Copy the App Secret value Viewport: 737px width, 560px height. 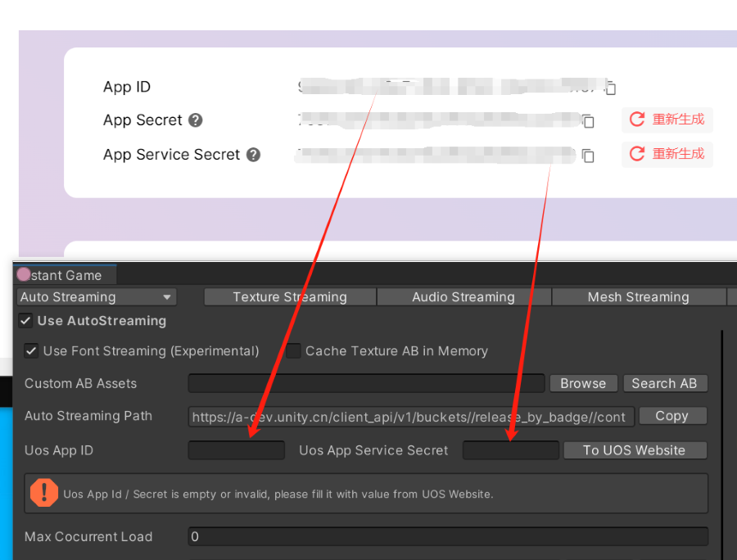588,121
